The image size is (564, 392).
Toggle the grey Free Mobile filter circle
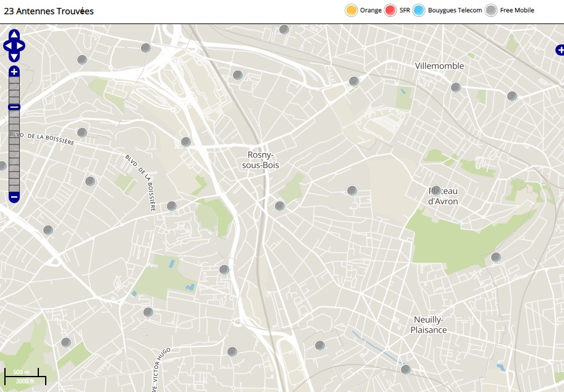tap(491, 10)
